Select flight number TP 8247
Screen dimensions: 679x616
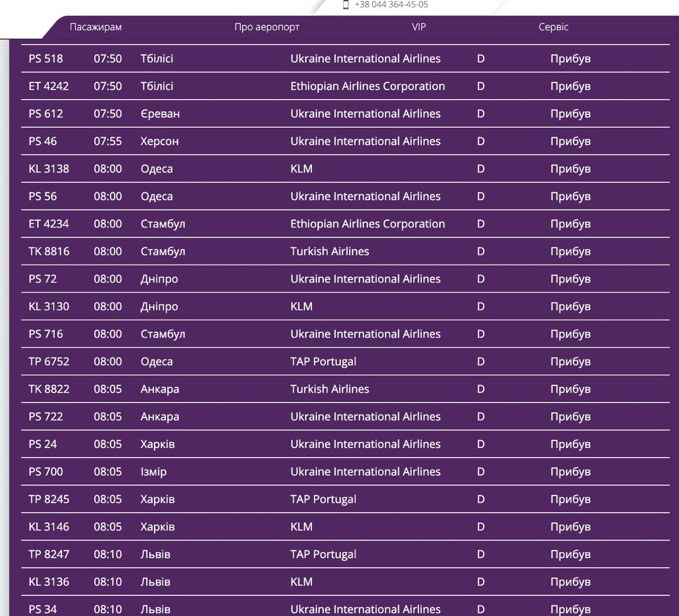pyautogui.click(x=49, y=555)
